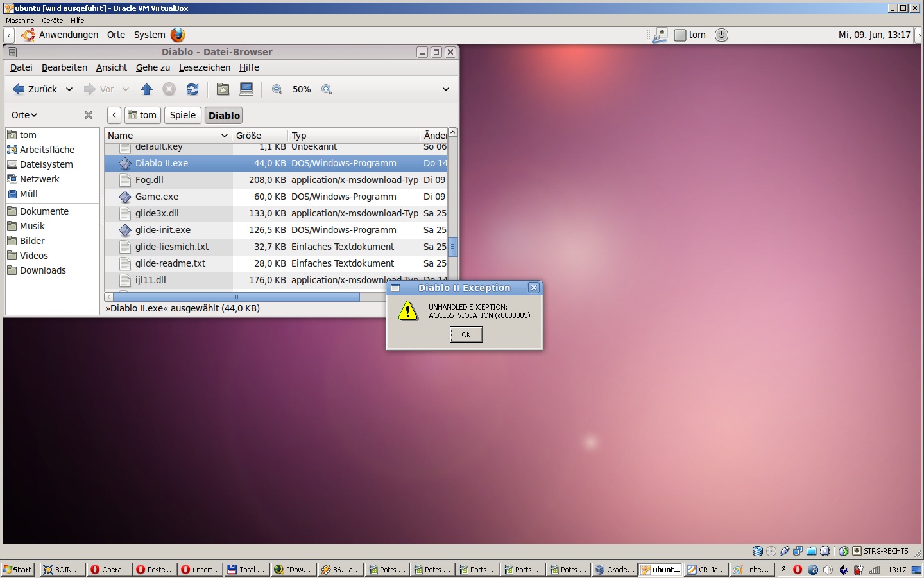Click the path bar left arrow
The height and width of the screenshot is (578, 924).
[114, 115]
